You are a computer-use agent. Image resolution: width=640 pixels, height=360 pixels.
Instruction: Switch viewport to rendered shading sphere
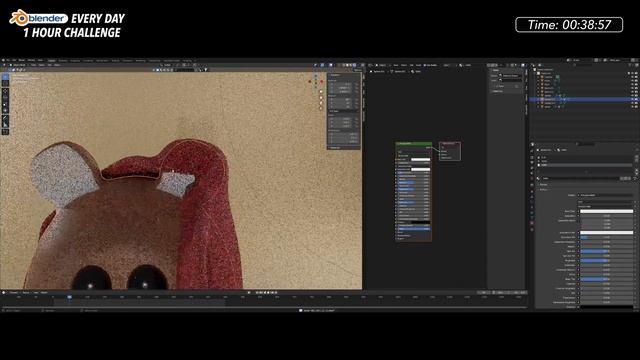pyautogui.click(x=354, y=65)
